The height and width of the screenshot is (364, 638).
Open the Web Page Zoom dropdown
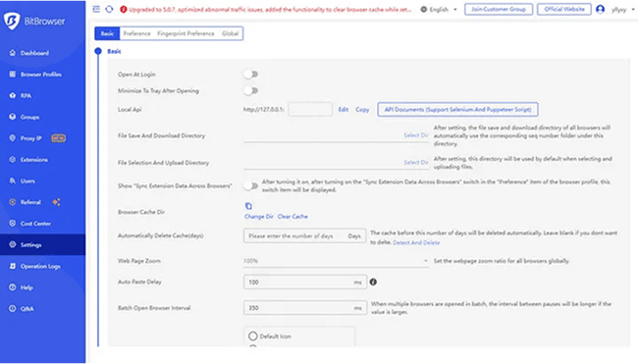point(336,261)
